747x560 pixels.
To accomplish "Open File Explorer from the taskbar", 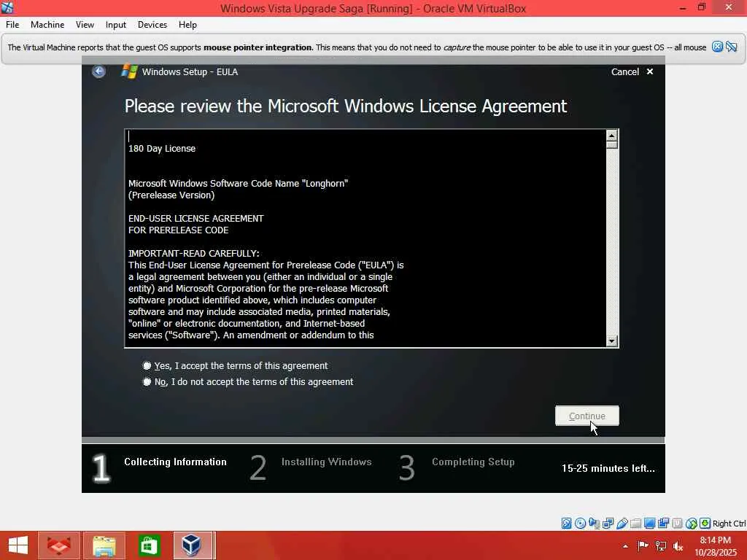I will pos(104,545).
